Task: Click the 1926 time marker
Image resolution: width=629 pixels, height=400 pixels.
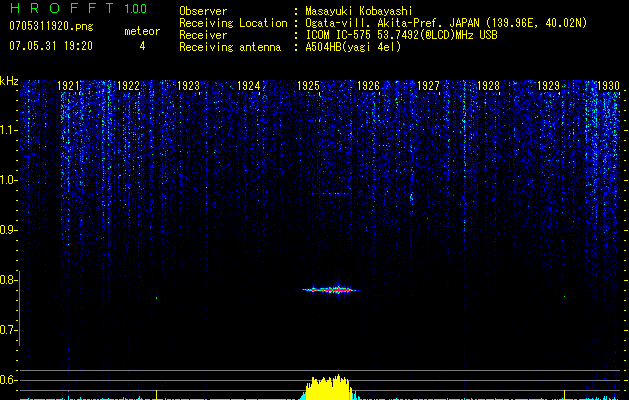Action: [x=368, y=85]
